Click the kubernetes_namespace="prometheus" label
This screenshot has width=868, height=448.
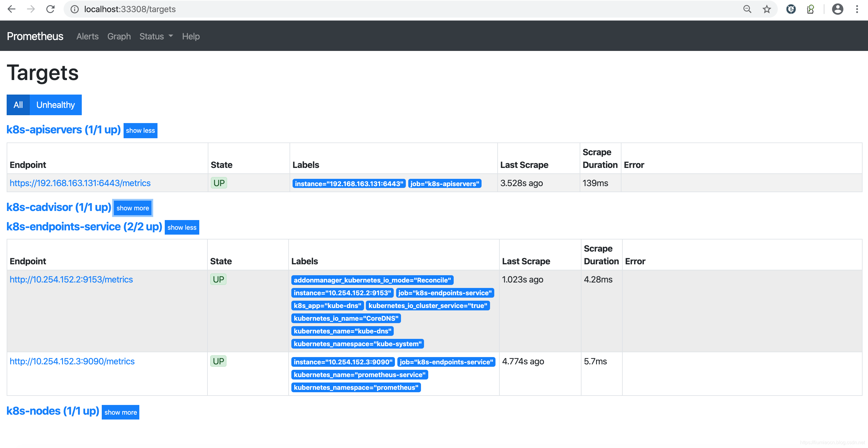point(356,388)
